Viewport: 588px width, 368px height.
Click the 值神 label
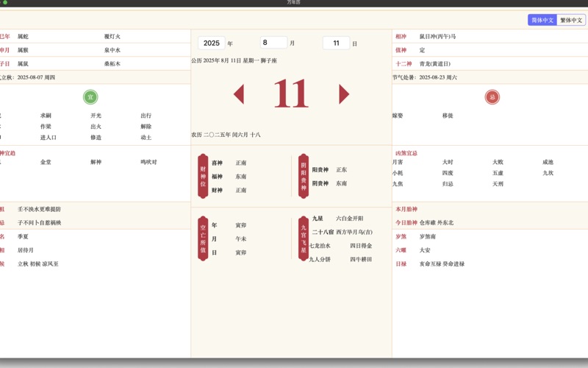401,50
